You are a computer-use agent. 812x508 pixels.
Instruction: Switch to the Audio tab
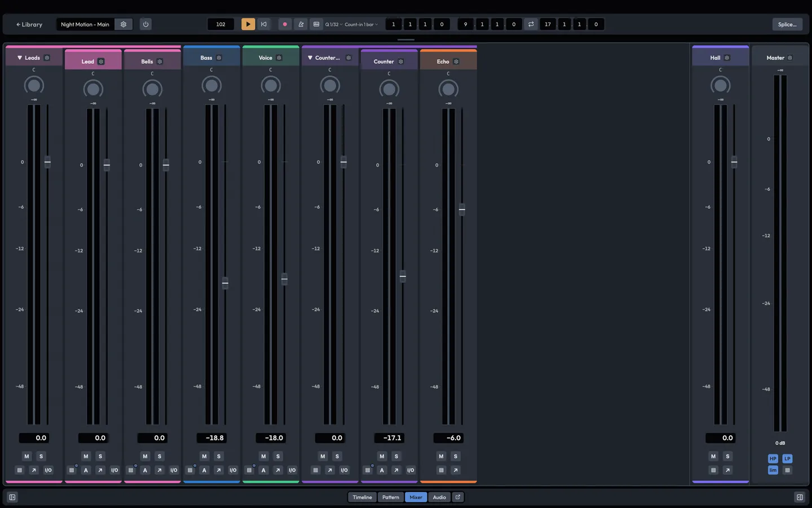tap(439, 497)
